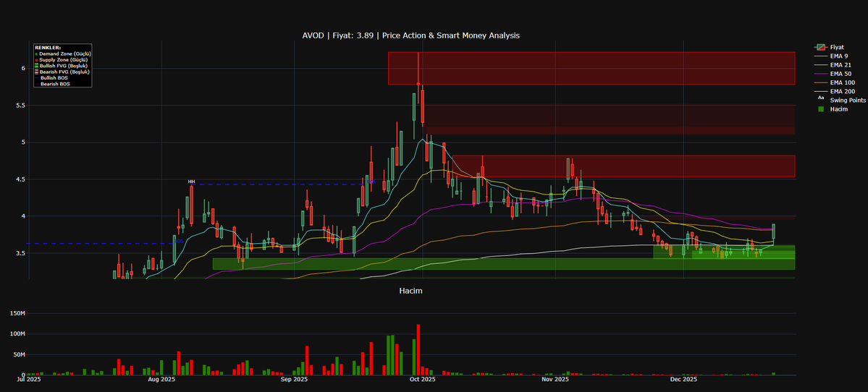Click the peak candle wick above price 6

click(418, 68)
